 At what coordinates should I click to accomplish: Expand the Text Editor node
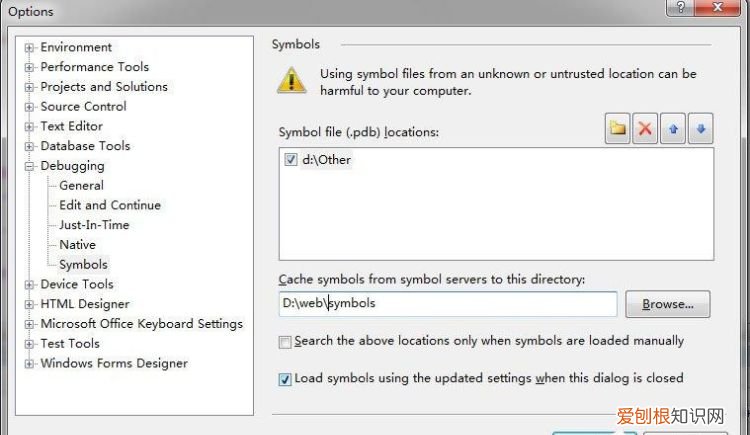pyautogui.click(x=30, y=127)
